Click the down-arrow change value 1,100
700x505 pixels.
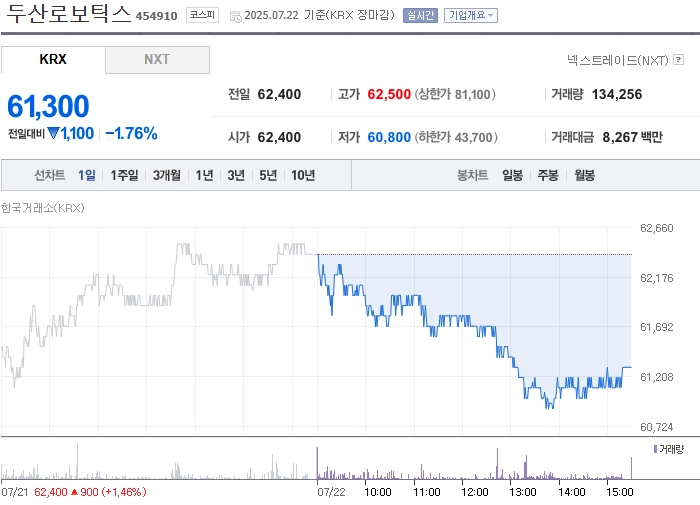[x=71, y=133]
